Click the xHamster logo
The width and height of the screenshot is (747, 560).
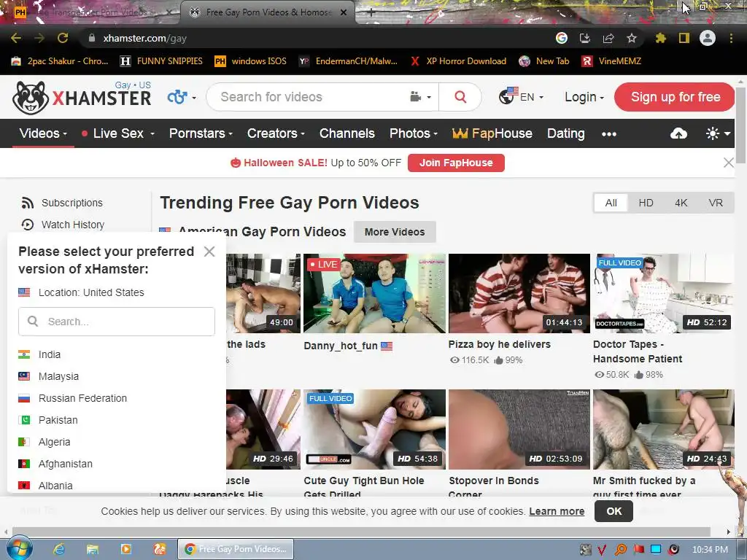(82, 97)
